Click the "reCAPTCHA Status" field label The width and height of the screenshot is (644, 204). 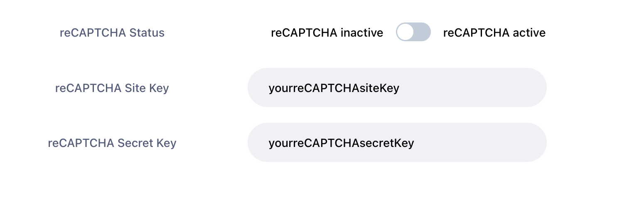point(112,32)
